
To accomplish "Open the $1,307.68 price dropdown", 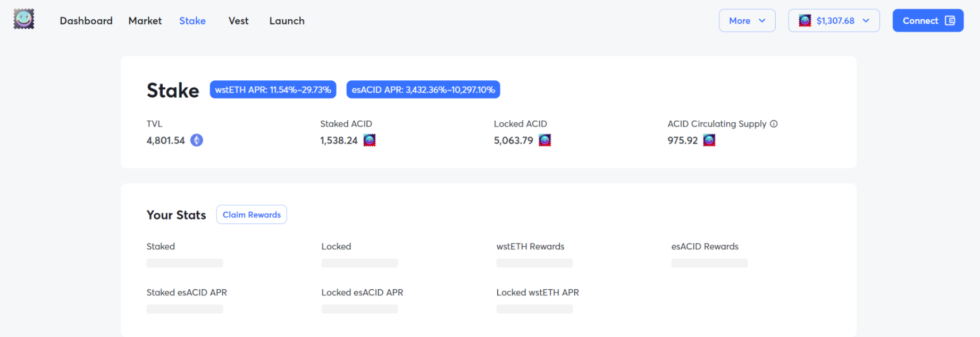I will pyautogui.click(x=834, y=21).
